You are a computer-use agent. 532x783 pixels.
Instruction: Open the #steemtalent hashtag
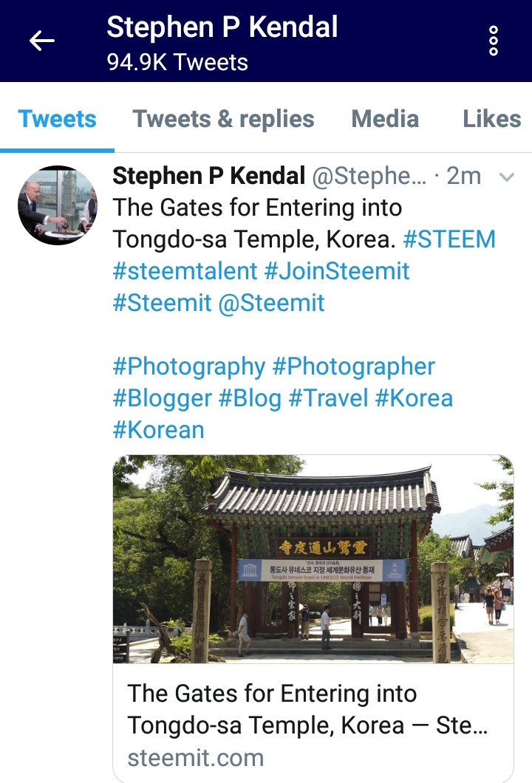185,270
